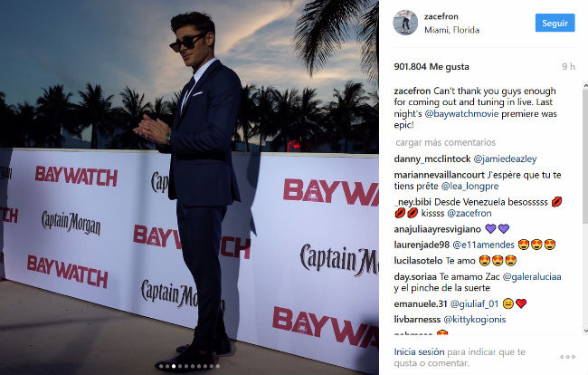Click the @jamiedeazley mention
Image resolution: width=588 pixels, height=375 pixels.
click(x=505, y=159)
